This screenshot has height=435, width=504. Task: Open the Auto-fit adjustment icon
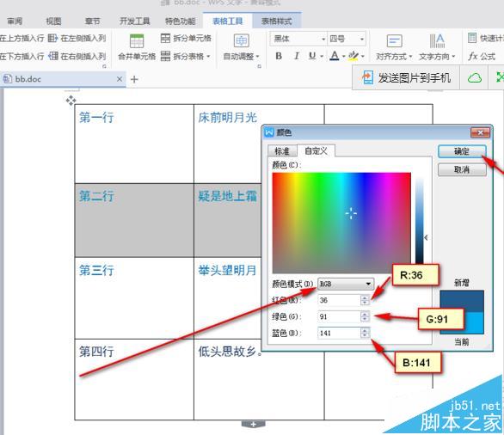(241, 40)
